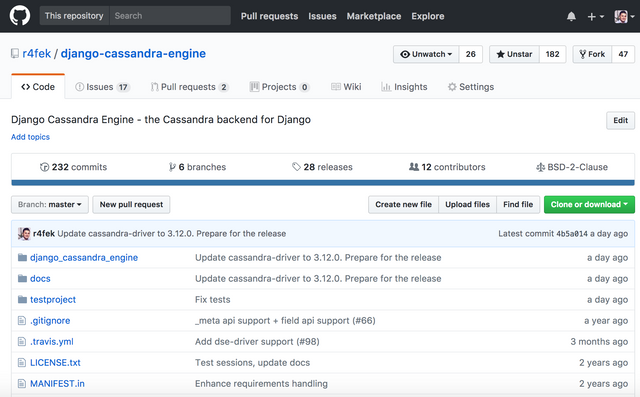Open the notifications bell icon

tap(571, 16)
